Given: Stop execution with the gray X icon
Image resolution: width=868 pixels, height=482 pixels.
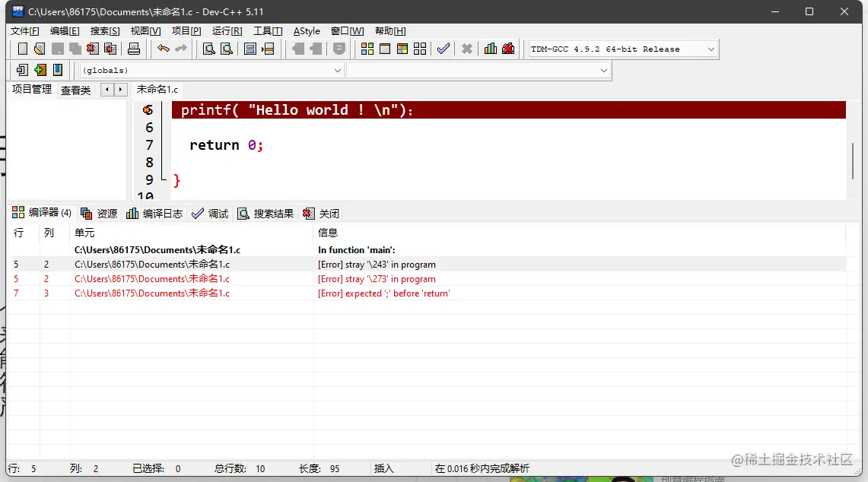Looking at the screenshot, I should (467, 49).
